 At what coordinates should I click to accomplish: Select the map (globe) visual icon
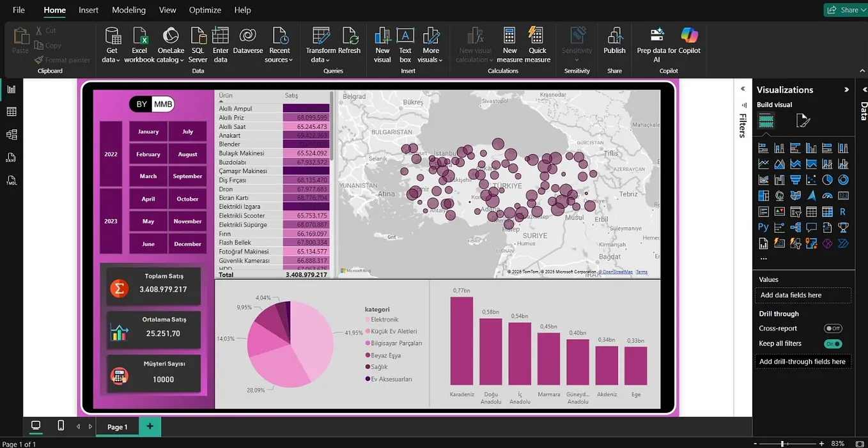click(x=780, y=196)
